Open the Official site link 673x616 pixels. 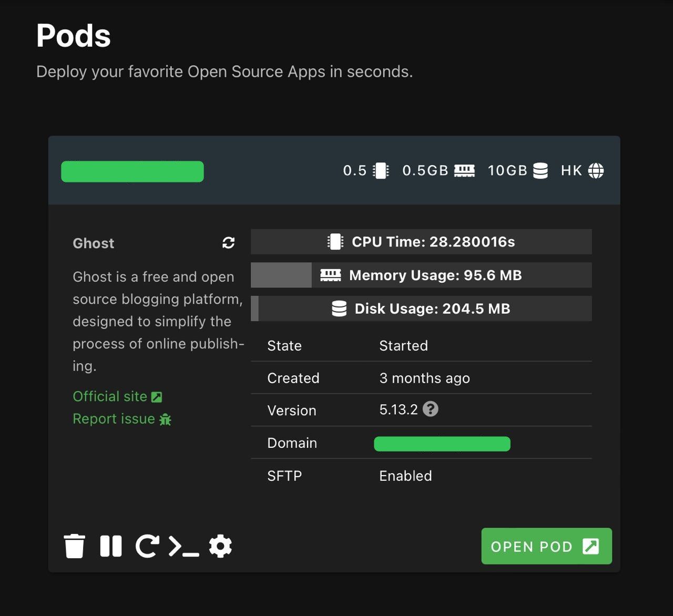117,396
